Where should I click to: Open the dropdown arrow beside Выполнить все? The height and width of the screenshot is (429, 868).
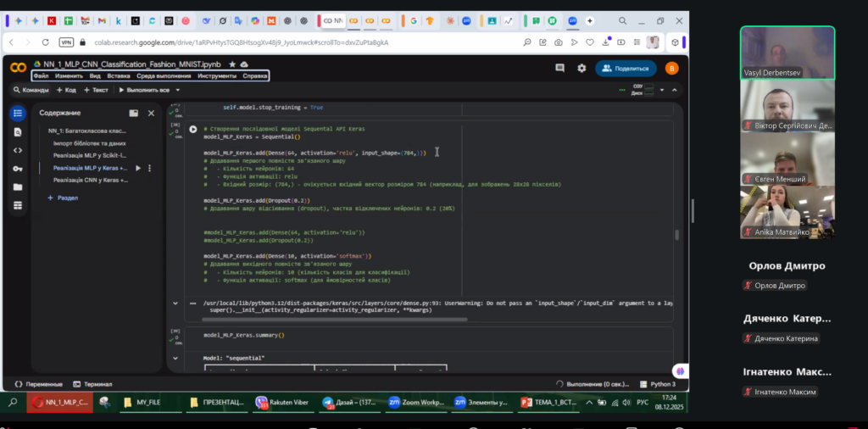(x=176, y=89)
